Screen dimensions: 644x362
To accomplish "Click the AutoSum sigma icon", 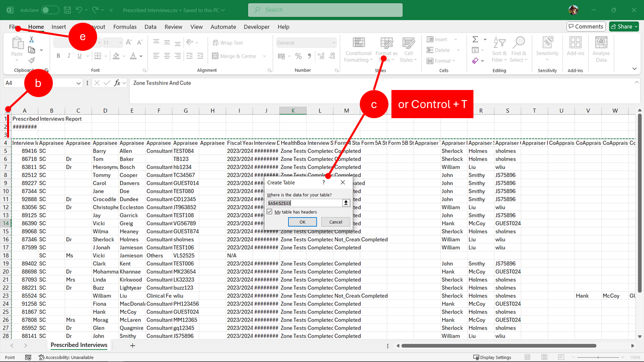I will point(475,39).
